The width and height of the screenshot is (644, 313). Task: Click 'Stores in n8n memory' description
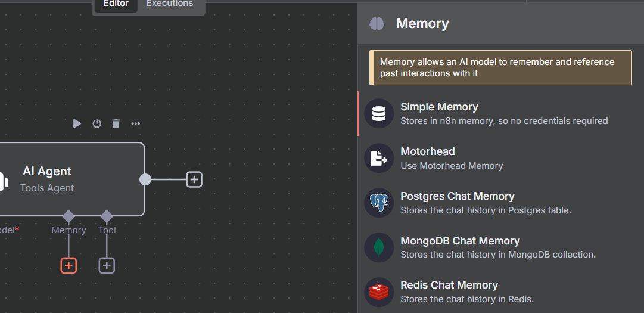504,121
